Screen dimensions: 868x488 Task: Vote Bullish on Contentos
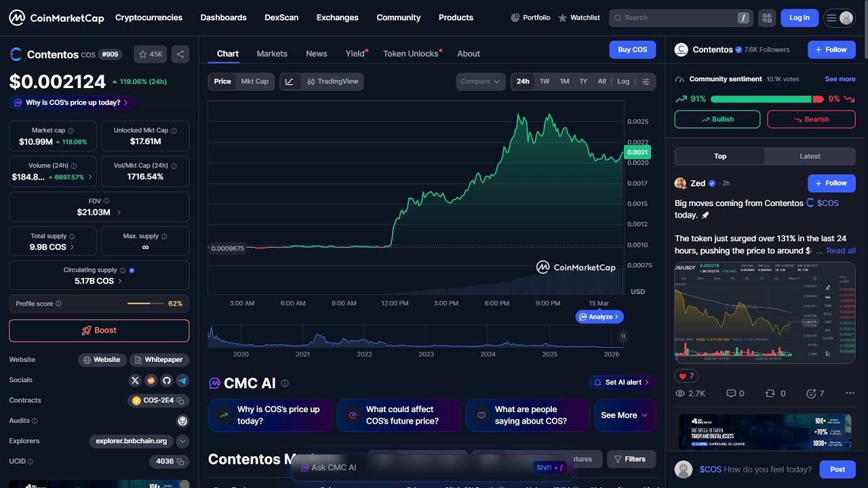tap(717, 119)
